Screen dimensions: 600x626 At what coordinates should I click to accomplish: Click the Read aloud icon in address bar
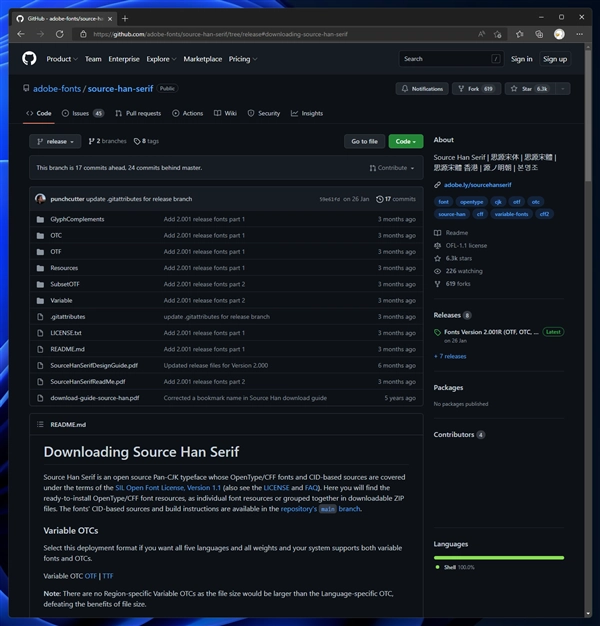481,34
